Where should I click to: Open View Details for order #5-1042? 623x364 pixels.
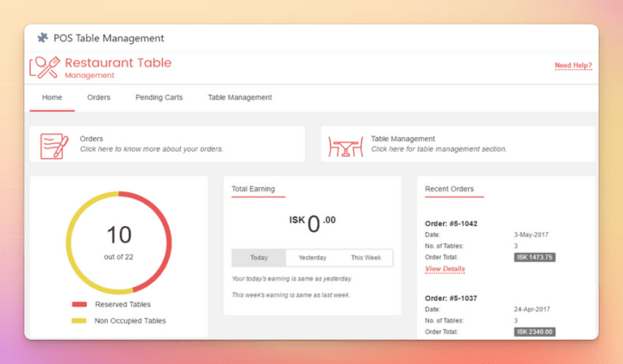(445, 268)
